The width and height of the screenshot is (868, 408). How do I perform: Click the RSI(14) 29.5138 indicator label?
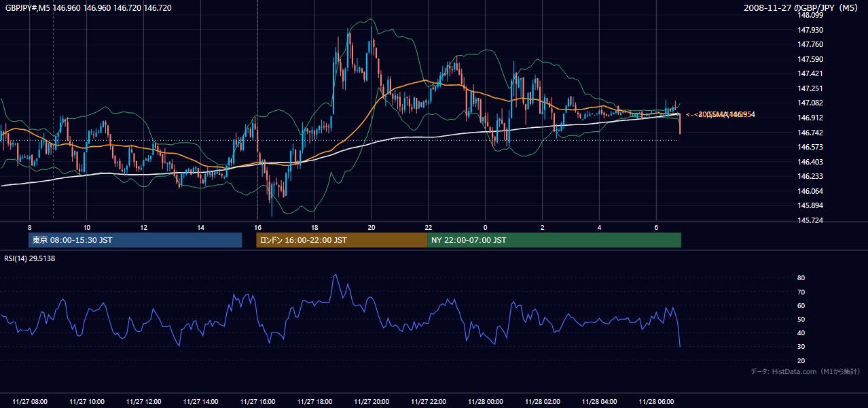[x=30, y=258]
